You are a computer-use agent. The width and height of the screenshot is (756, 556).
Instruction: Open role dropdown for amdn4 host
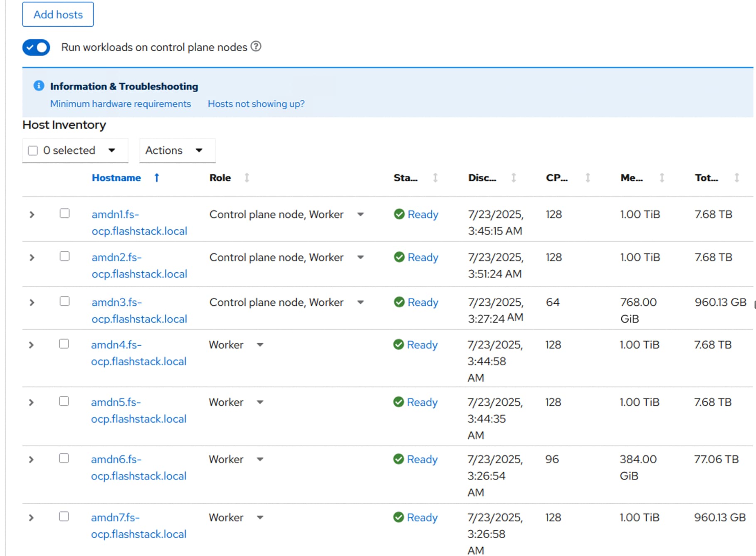coord(260,344)
